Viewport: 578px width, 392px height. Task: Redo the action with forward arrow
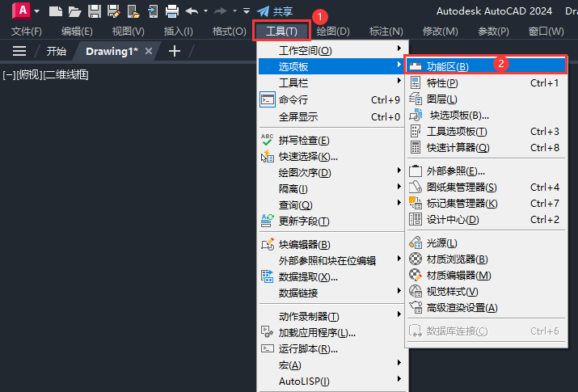(221, 11)
